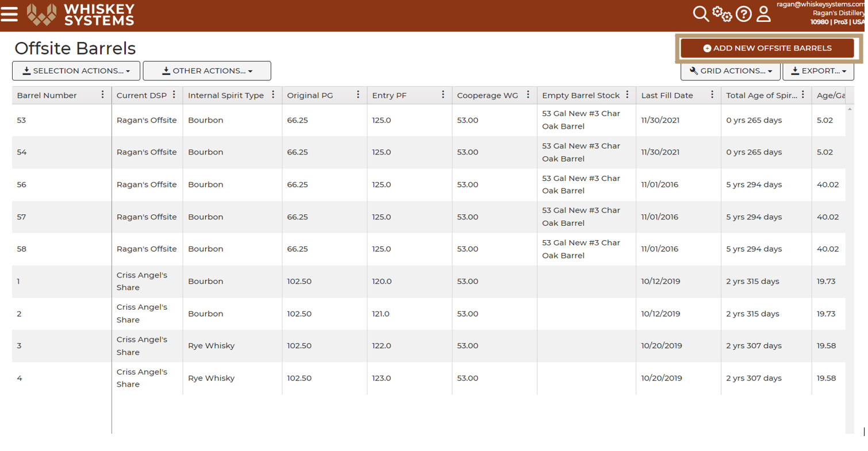Expand the Other Actions dropdown
This screenshot has height=451, width=868.
click(x=207, y=71)
